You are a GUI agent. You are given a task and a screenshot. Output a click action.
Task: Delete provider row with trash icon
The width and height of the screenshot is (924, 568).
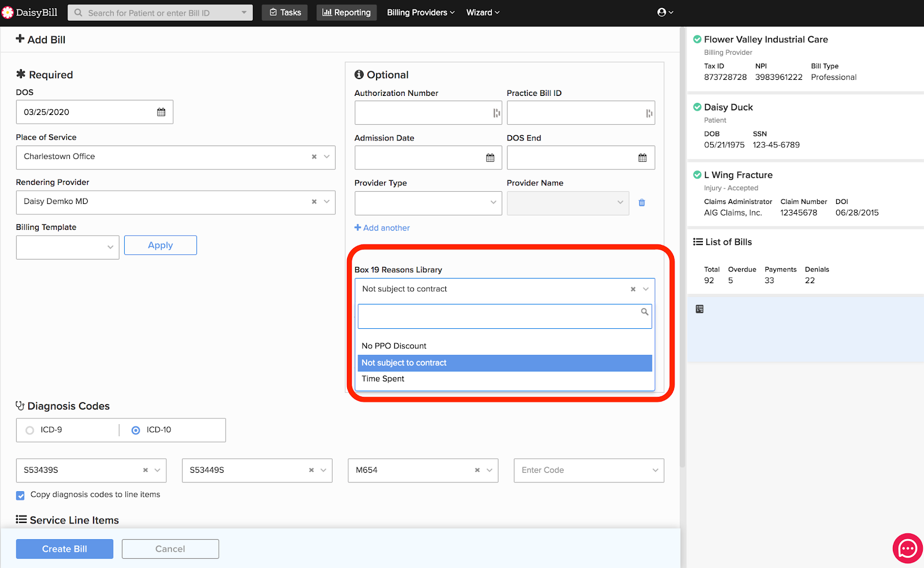pos(642,203)
